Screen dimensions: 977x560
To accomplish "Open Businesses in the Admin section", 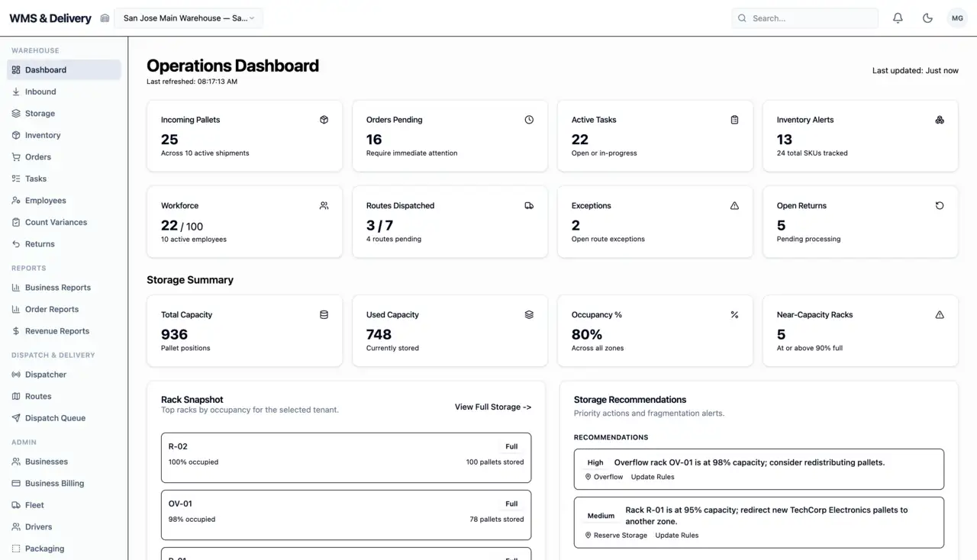I will (64, 462).
